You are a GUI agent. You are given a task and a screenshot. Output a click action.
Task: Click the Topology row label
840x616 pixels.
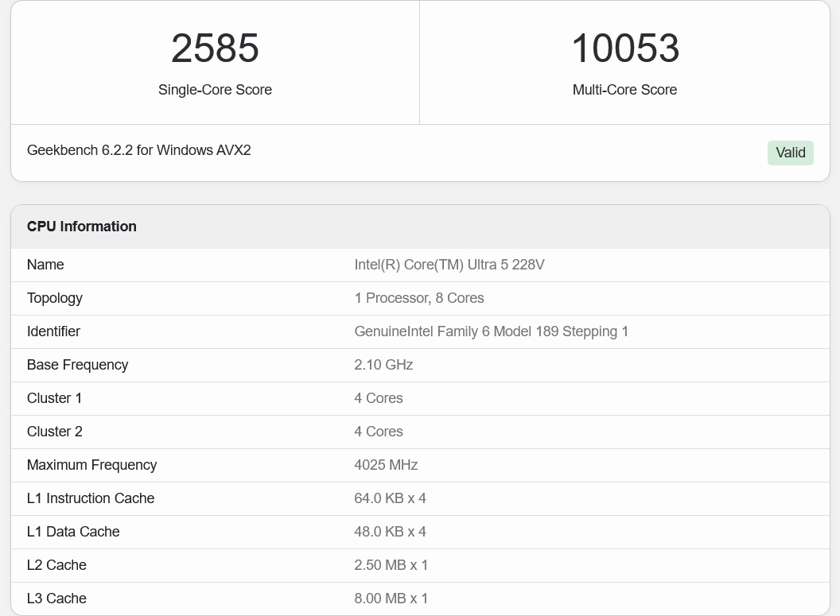55,298
